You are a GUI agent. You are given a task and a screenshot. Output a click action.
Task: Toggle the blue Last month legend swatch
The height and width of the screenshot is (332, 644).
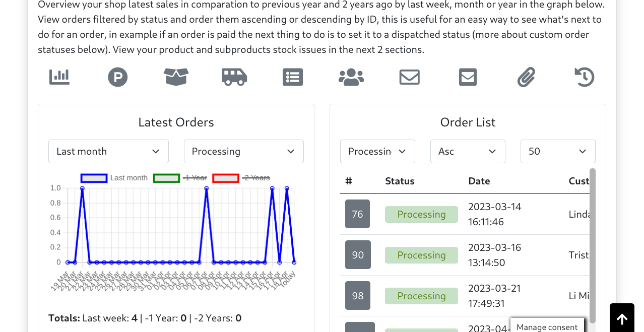pyautogui.click(x=94, y=178)
